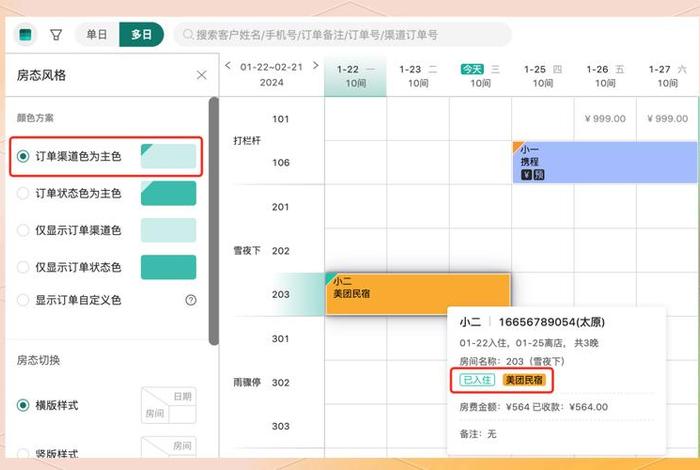Select the 1-23 date column header
The width and height of the screenshot is (700, 470).
coord(418,76)
